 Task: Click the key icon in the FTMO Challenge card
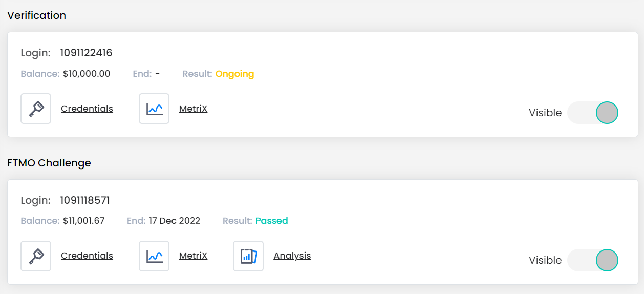36,256
